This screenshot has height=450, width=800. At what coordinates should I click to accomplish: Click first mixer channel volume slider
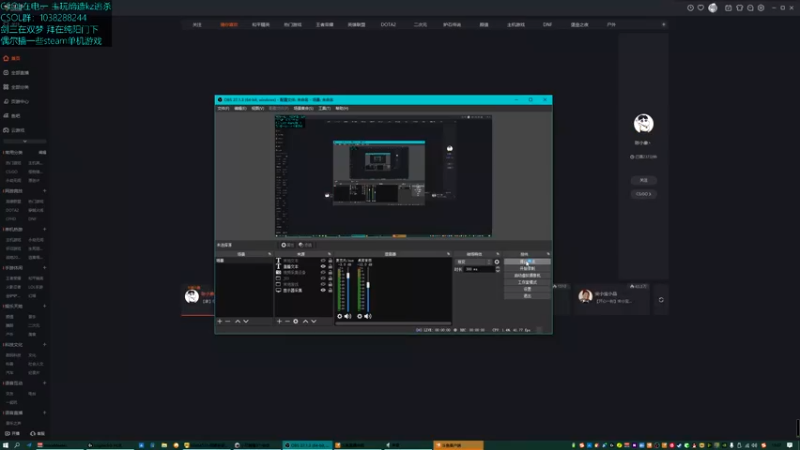coord(348,288)
